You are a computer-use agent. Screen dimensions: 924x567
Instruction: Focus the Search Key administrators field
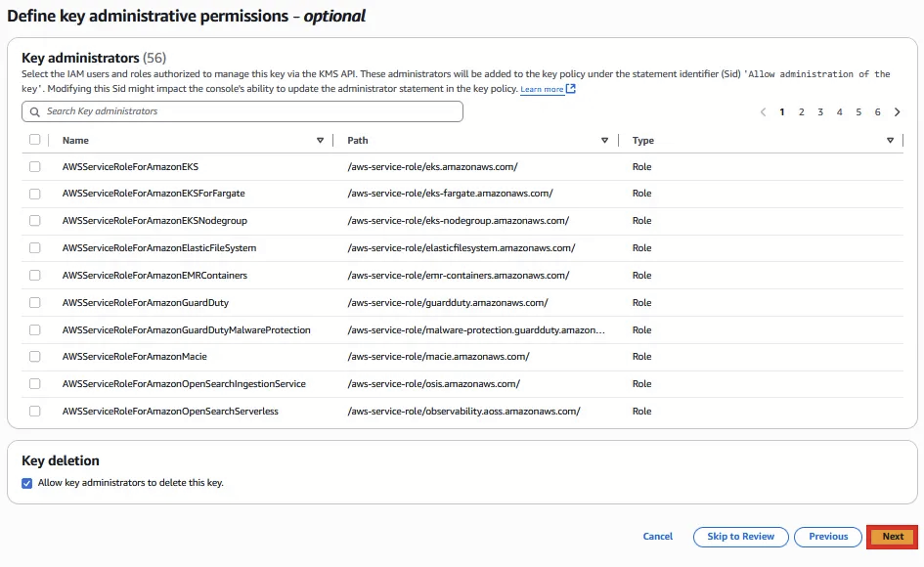click(242, 111)
